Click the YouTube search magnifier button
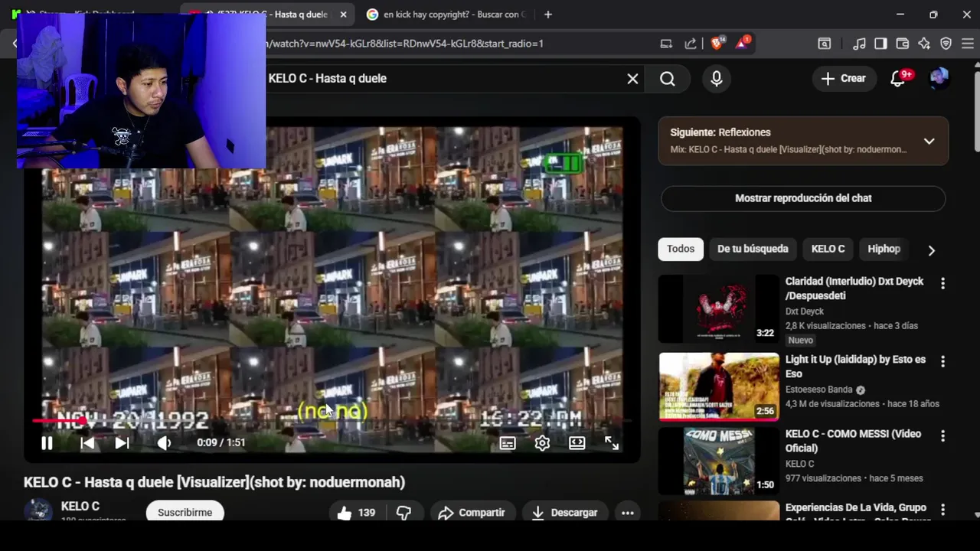The height and width of the screenshot is (551, 980). point(668,79)
